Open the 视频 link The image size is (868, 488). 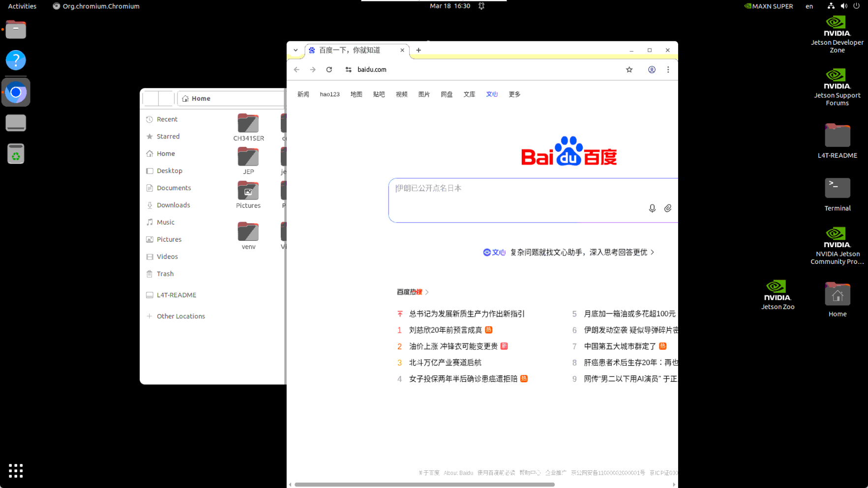pos(401,94)
